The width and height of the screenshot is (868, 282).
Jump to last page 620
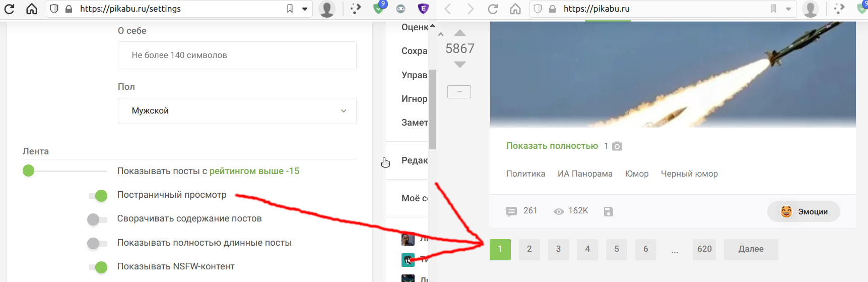704,250
